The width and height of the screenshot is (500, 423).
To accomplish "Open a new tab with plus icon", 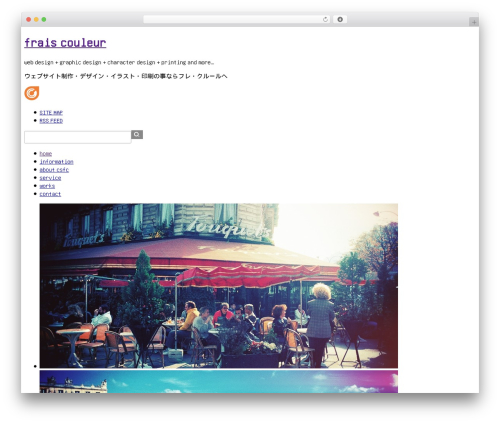I will (x=474, y=22).
